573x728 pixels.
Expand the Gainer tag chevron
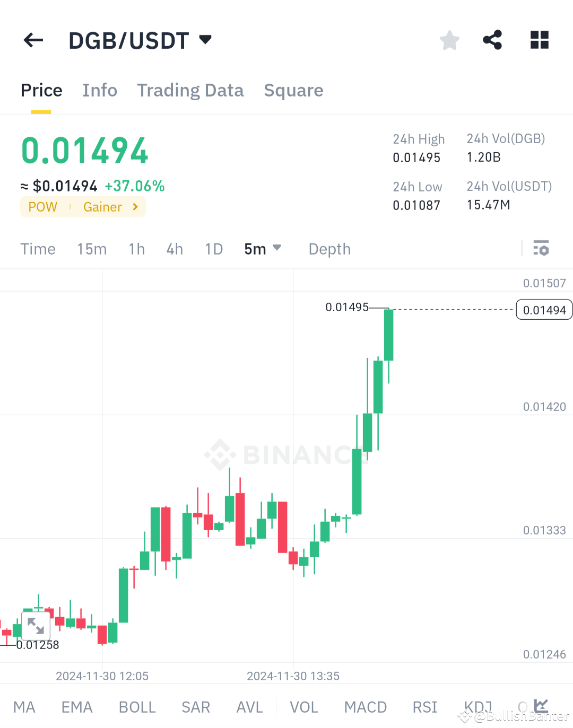[134, 207]
